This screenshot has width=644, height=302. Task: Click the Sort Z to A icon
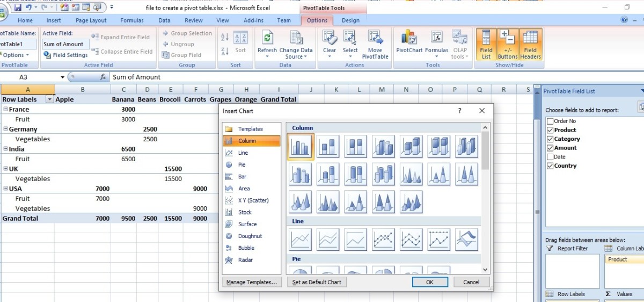click(x=225, y=51)
